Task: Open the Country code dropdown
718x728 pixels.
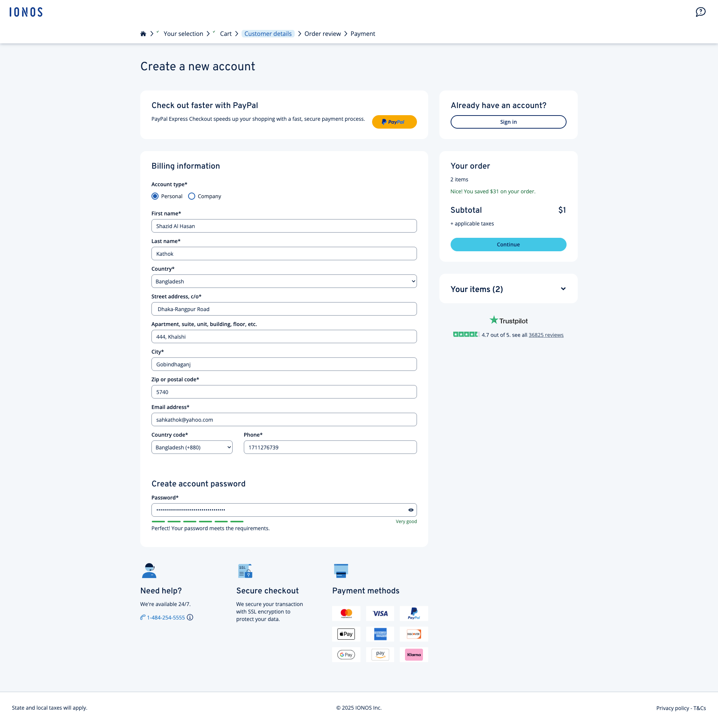Action: (x=192, y=447)
